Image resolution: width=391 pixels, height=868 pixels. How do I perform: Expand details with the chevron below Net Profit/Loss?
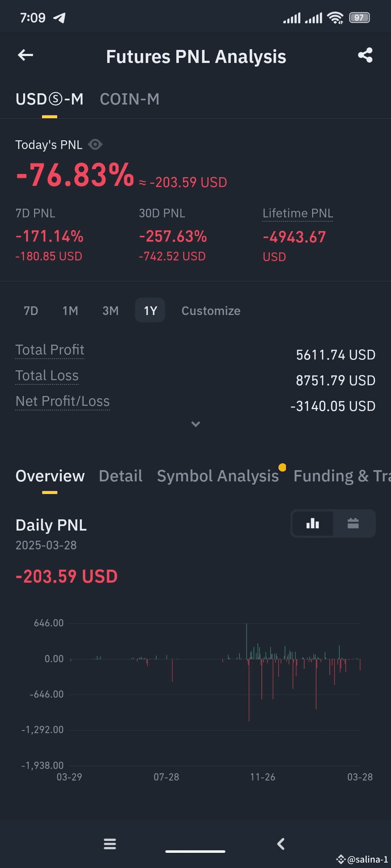pyautogui.click(x=195, y=424)
